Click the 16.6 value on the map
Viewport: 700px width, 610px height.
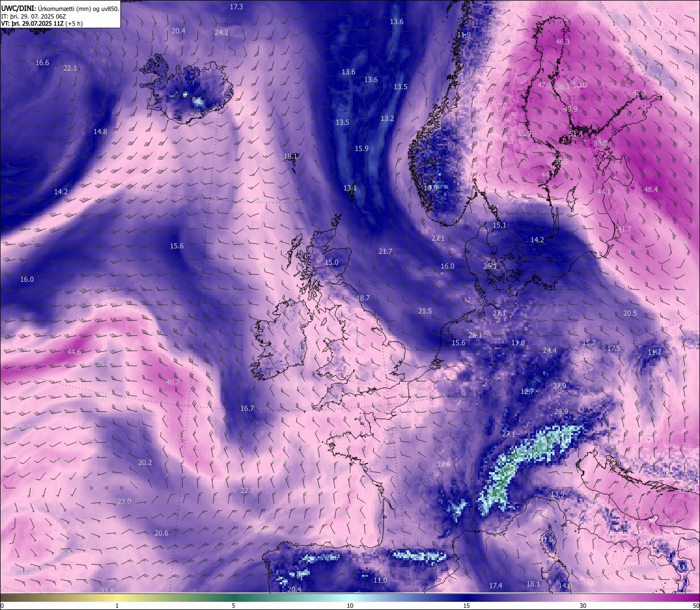(42, 62)
